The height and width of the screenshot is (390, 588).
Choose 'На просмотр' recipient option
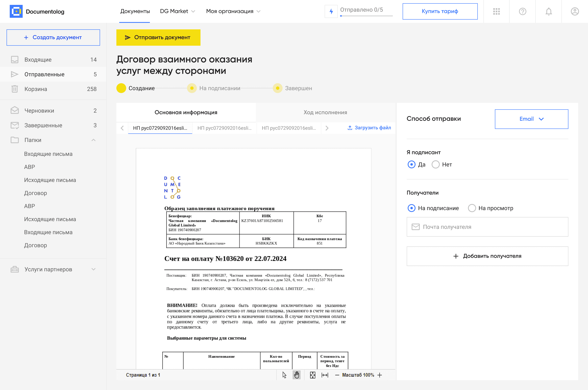(472, 208)
